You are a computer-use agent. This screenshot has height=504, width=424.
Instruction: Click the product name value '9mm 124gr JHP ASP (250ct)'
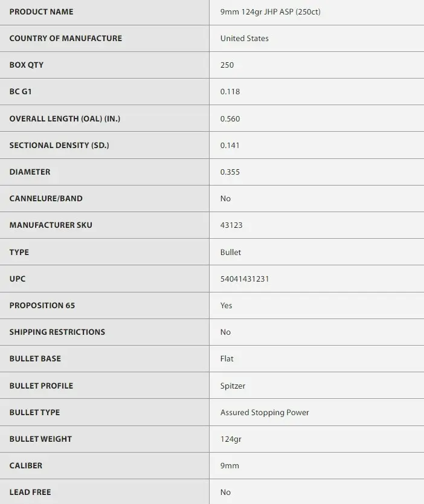(x=270, y=11)
